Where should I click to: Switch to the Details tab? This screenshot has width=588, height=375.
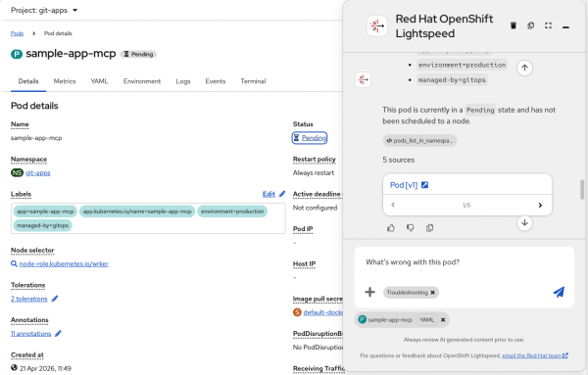28,81
